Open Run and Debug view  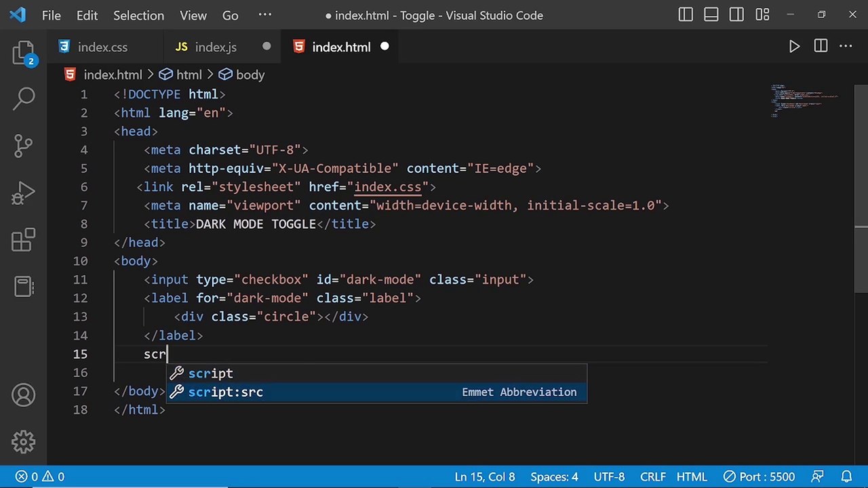pyautogui.click(x=23, y=192)
